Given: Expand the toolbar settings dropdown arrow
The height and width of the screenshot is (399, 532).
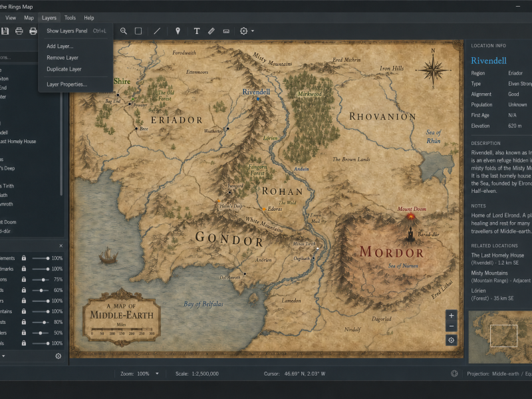Looking at the screenshot, I should [x=253, y=31].
